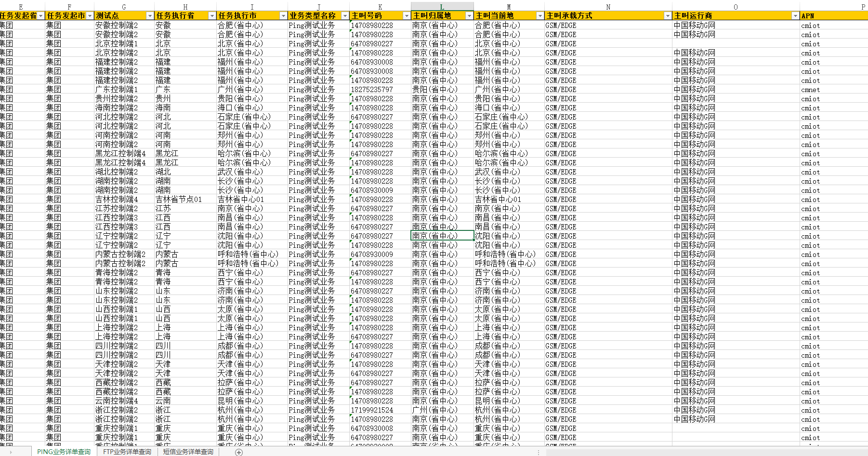Select the cell containing 17199921524

[380, 410]
